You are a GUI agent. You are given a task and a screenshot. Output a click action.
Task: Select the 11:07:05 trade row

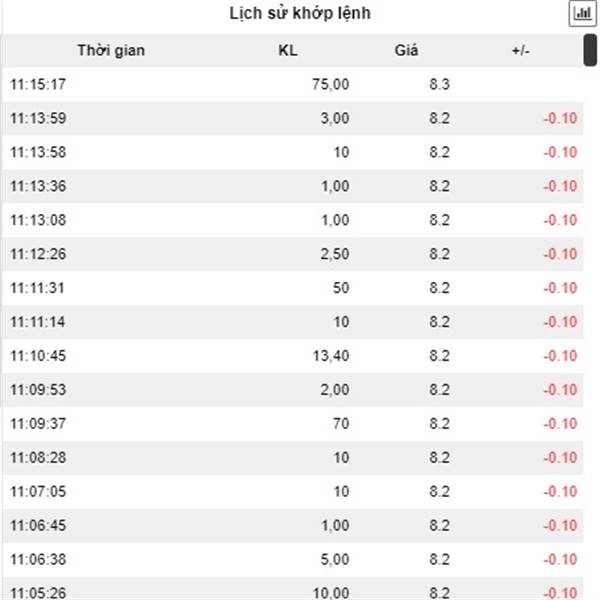tap(293, 491)
